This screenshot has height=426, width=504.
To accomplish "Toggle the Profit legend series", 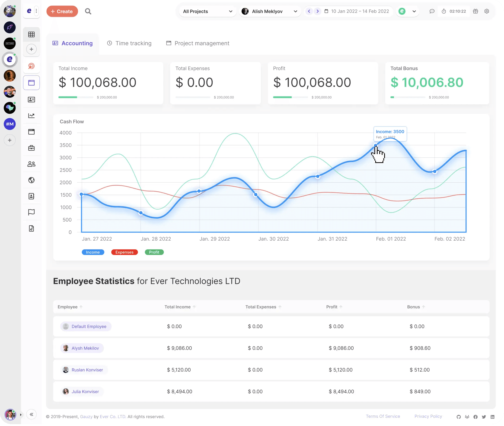I will 154,252.
